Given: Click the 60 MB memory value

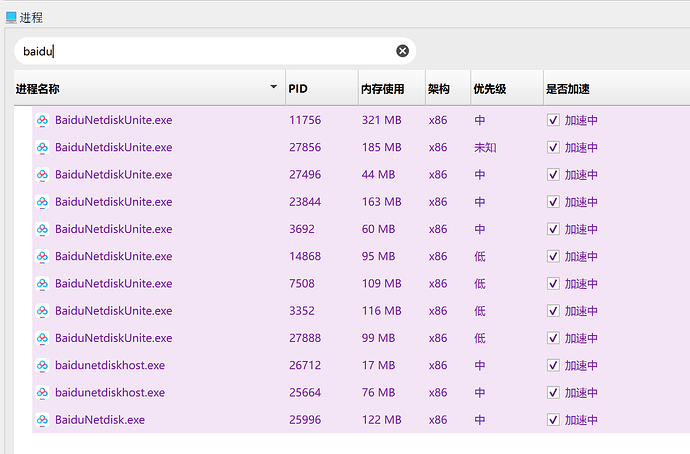Looking at the screenshot, I should pos(378,229).
